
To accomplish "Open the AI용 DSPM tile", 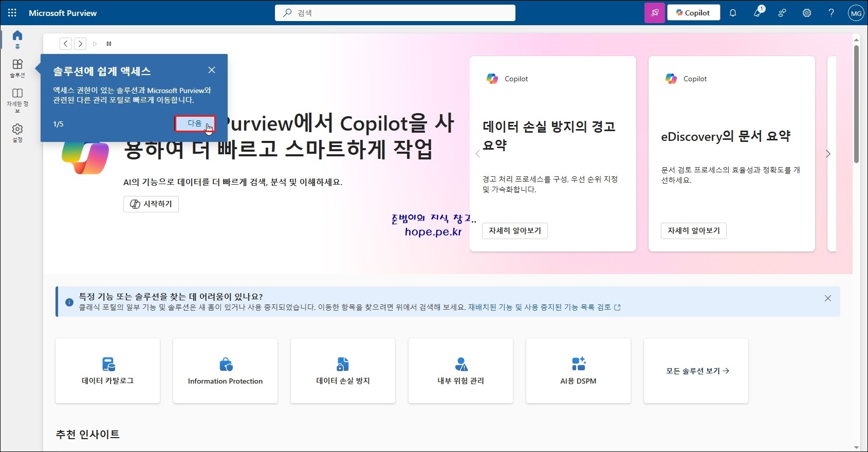I will coord(578,371).
